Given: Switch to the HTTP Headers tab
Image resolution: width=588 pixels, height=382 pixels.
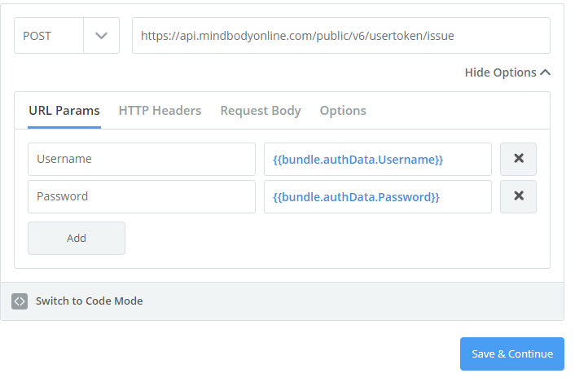Looking at the screenshot, I should pyautogui.click(x=160, y=111).
